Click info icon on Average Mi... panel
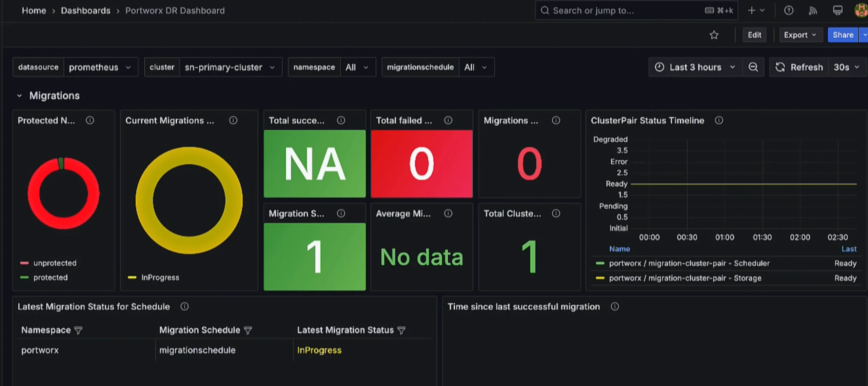This screenshot has height=386, width=868. 448,213
